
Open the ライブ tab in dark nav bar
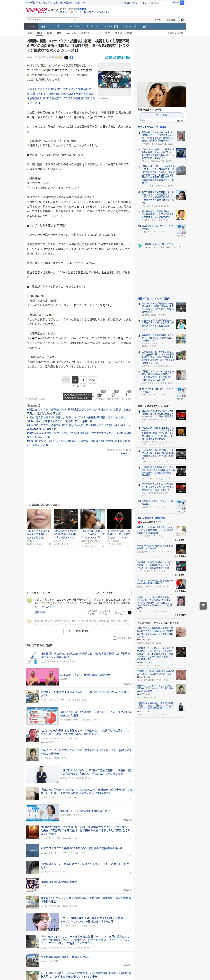(56, 27)
